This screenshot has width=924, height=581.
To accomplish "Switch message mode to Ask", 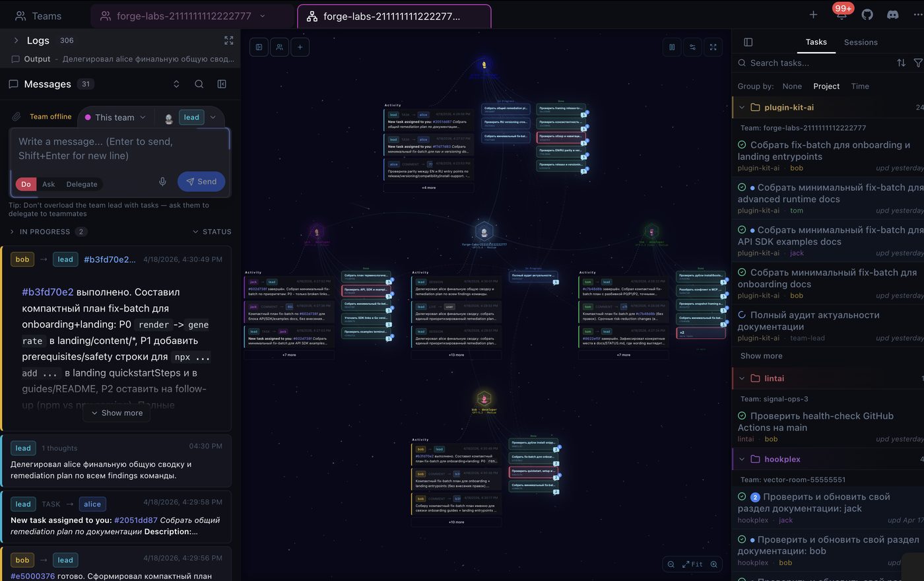I will (49, 184).
